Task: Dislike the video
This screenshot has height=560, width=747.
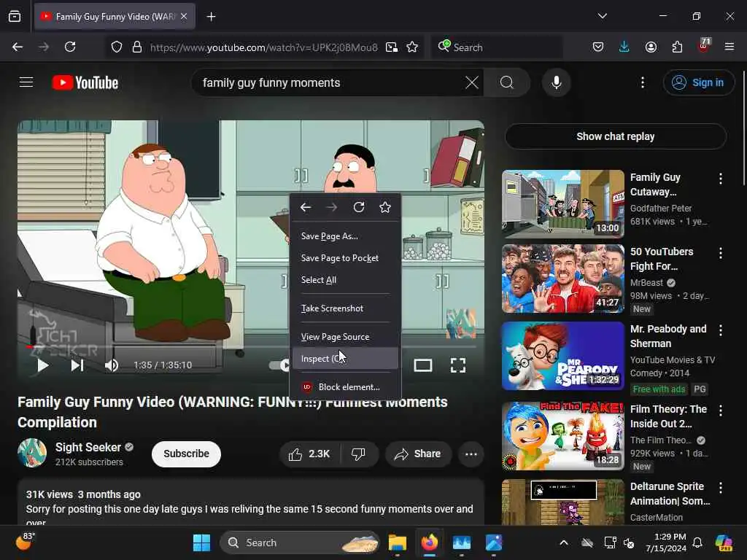Action: 359,454
